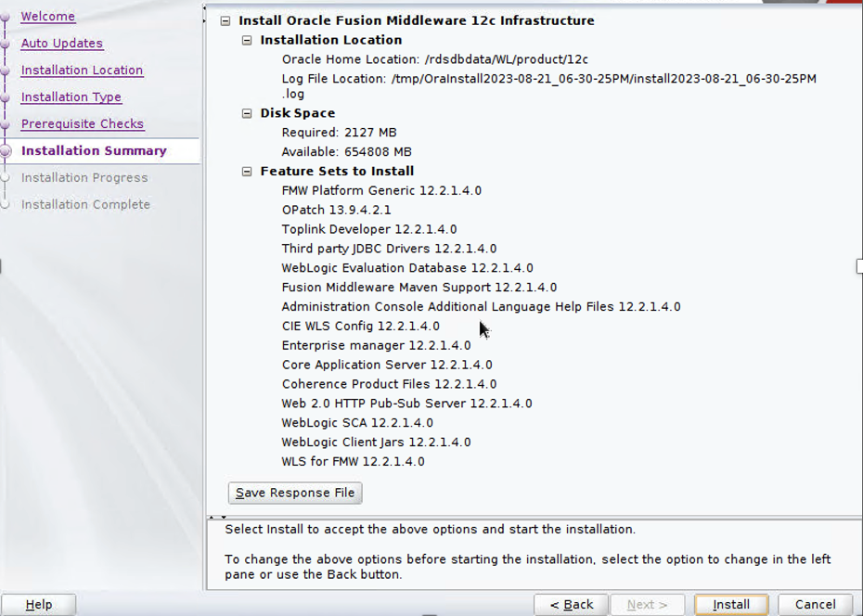
Task: Open the Auto Updates step
Action: click(x=61, y=44)
